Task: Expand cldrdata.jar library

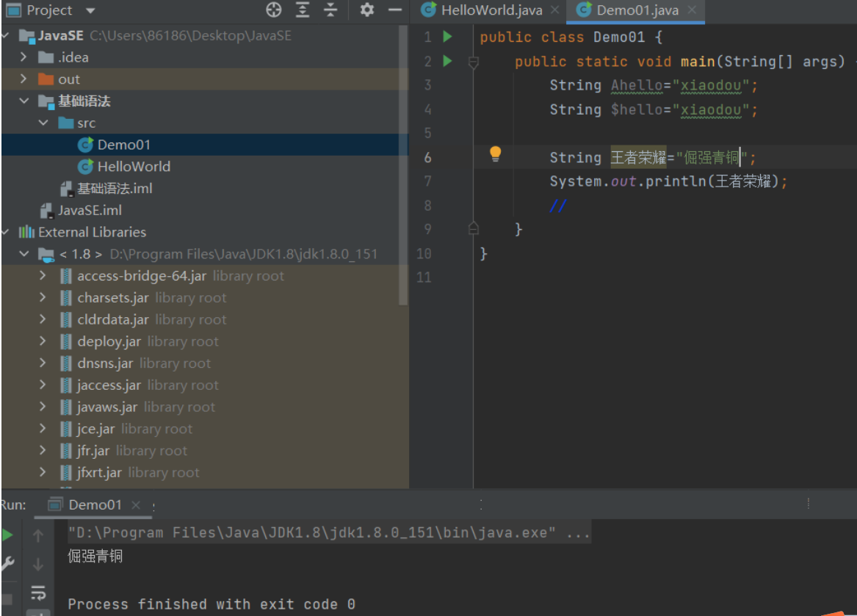Action: (43, 319)
